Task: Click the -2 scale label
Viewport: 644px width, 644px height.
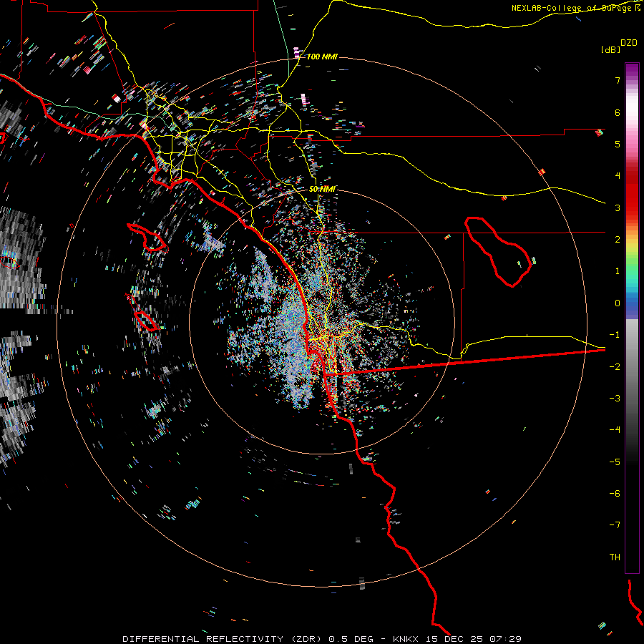Action: 615,366
